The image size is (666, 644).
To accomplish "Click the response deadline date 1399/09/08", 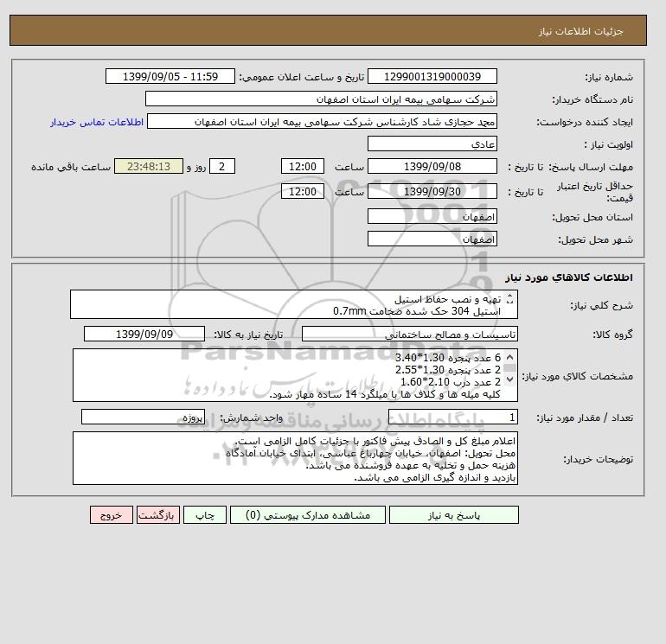I will point(432,167).
